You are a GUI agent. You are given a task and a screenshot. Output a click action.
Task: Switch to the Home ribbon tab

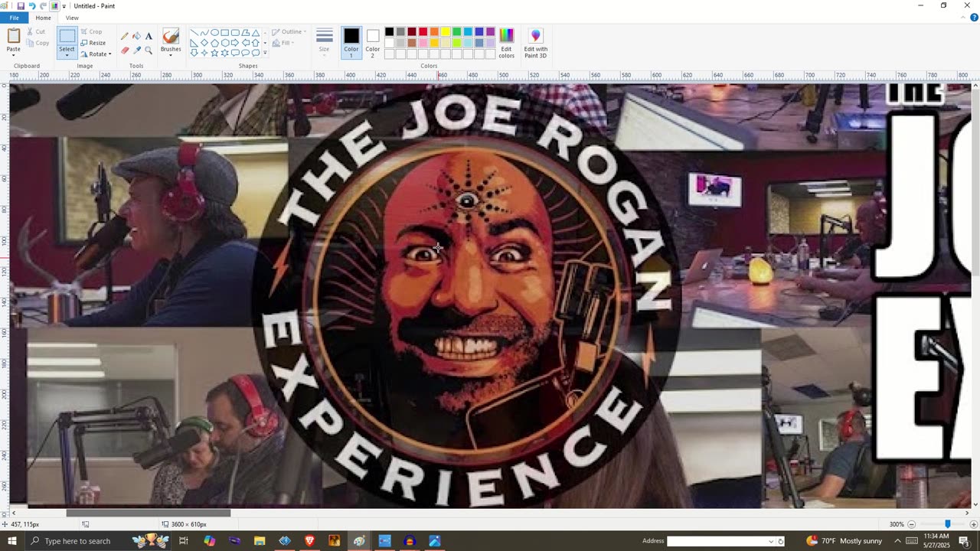pos(43,18)
